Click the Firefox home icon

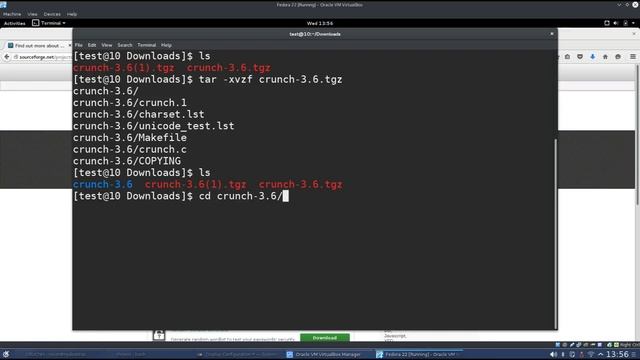605,57
